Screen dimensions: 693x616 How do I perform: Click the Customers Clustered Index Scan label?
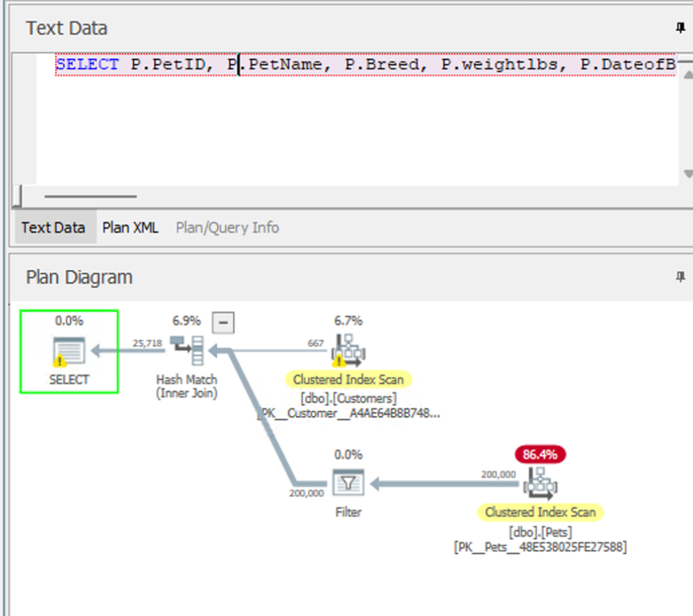tap(348, 380)
